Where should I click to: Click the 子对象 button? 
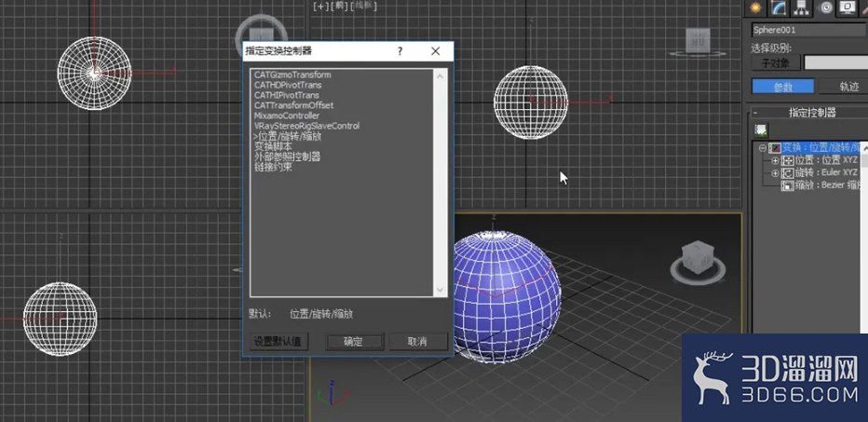776,63
